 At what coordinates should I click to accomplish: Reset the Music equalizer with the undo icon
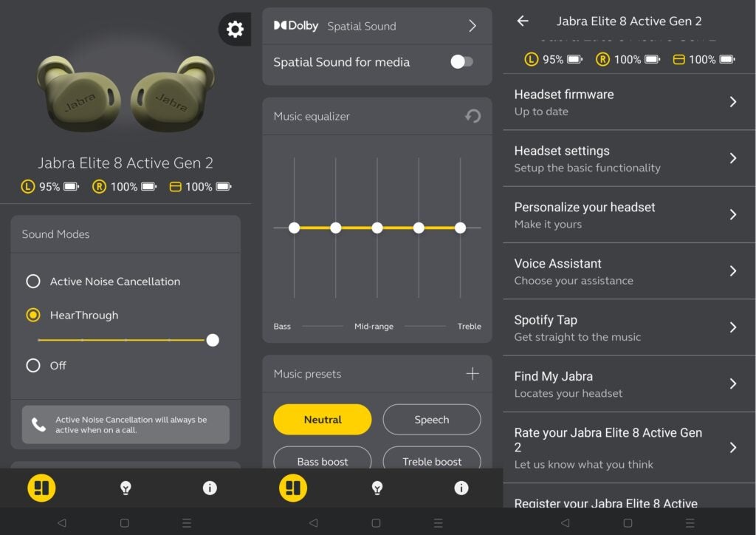tap(473, 116)
